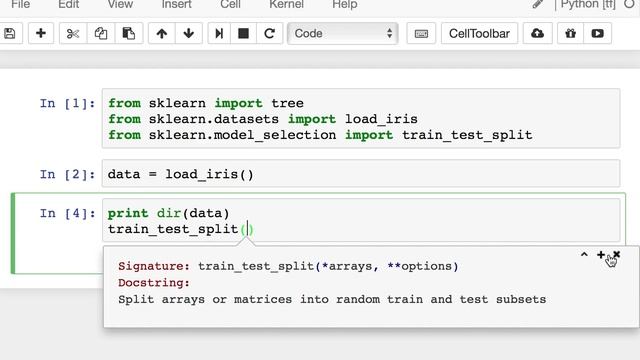Open the View menu
Screen dimensions: 640x360
(x=120, y=4)
